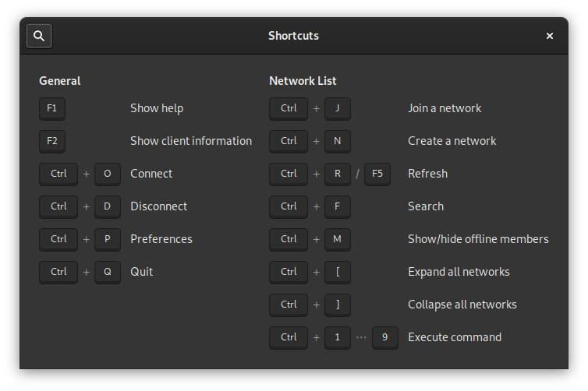This screenshot has height=391, width=588.
Task: Open the search in Shortcuts window
Action: [39, 36]
